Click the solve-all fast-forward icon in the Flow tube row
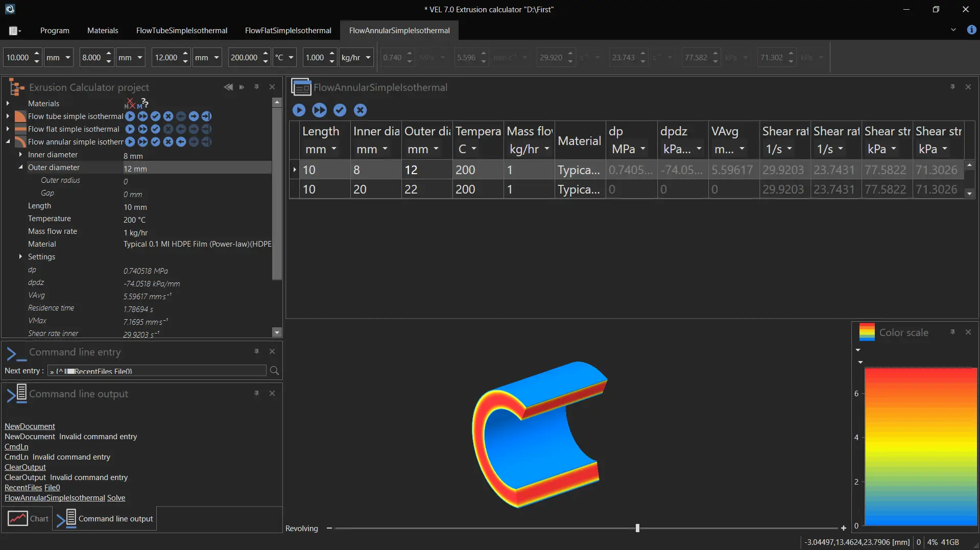This screenshot has height=550, width=980. (x=143, y=116)
